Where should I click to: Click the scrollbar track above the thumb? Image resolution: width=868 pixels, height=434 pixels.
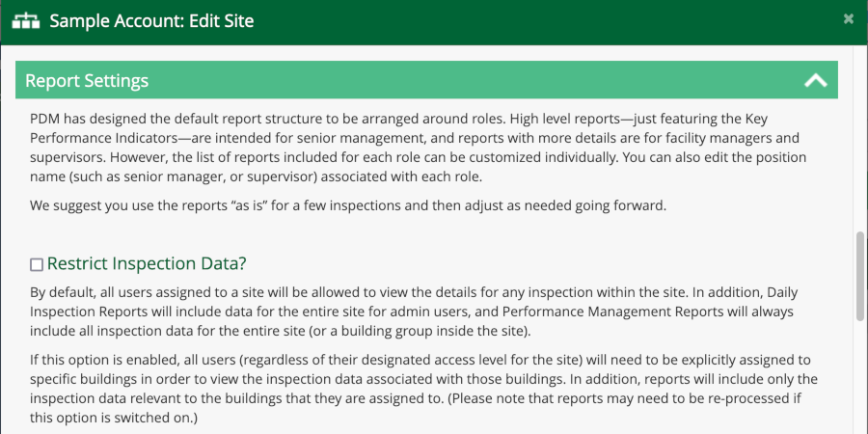(x=860, y=145)
